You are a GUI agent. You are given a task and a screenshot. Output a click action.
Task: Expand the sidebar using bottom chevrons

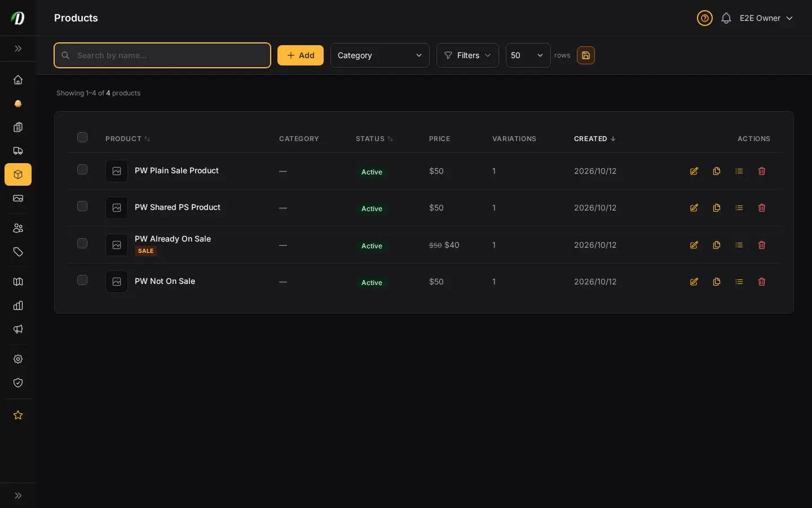pos(18,496)
